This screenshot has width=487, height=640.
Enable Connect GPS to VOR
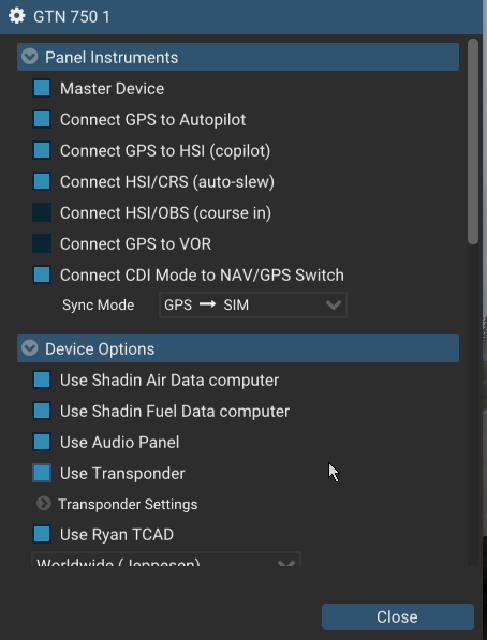[42, 244]
